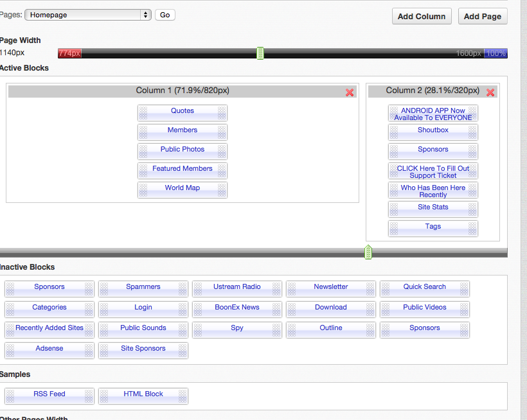Click the Add Page button
Viewport: 527px width, 420px height.
click(x=483, y=16)
